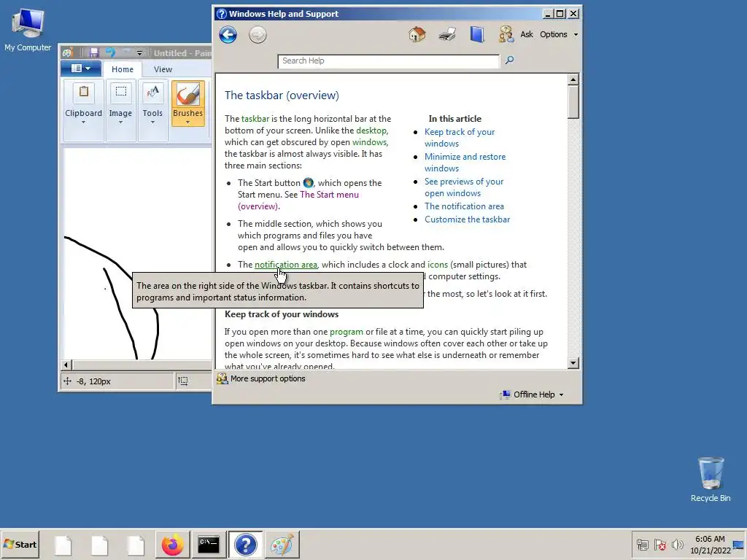Click the Search Help text box
747x560 pixels.
(389, 61)
